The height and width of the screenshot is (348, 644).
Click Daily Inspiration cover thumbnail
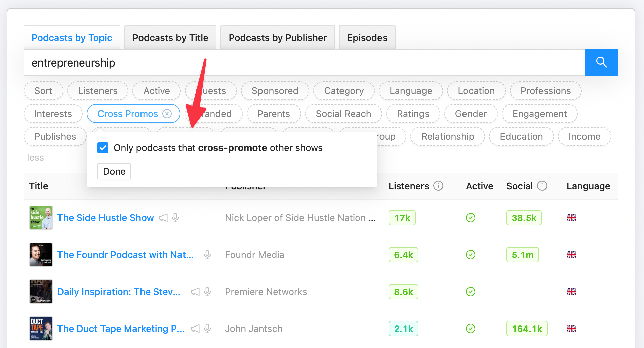(41, 292)
